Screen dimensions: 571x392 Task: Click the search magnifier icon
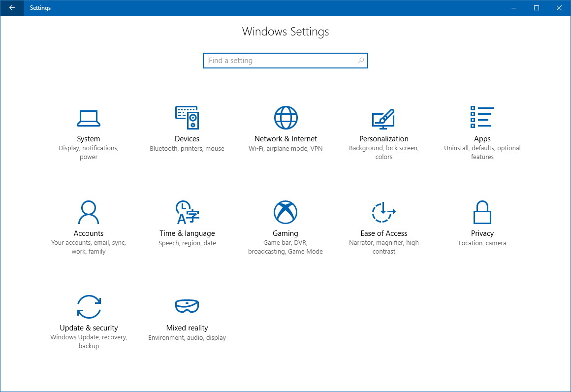(x=360, y=61)
